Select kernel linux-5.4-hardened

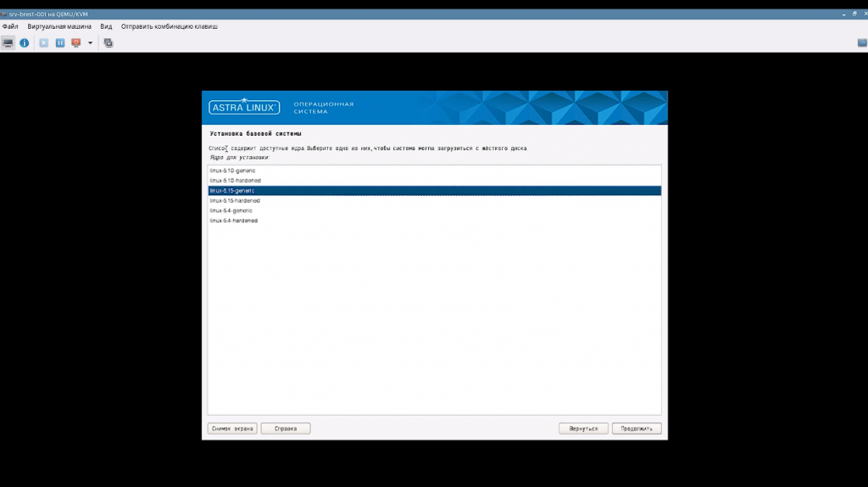[x=435, y=221]
